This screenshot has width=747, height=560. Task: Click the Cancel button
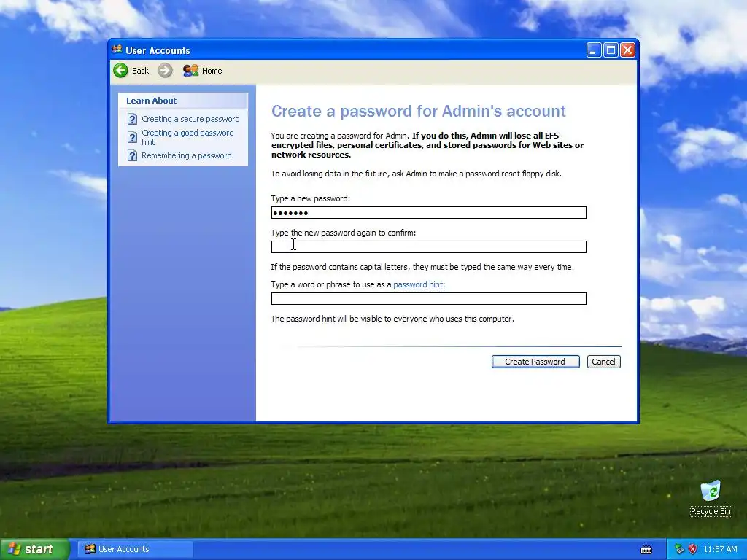tap(603, 362)
